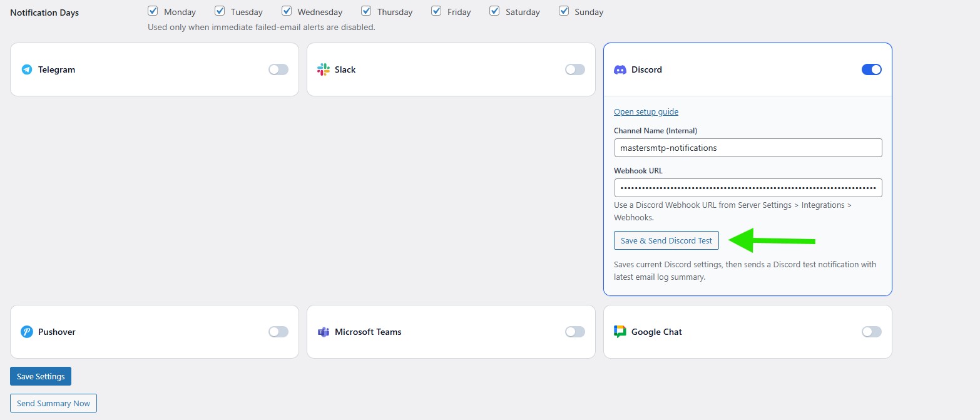Enable the Telegram notifications toggle

(x=278, y=69)
